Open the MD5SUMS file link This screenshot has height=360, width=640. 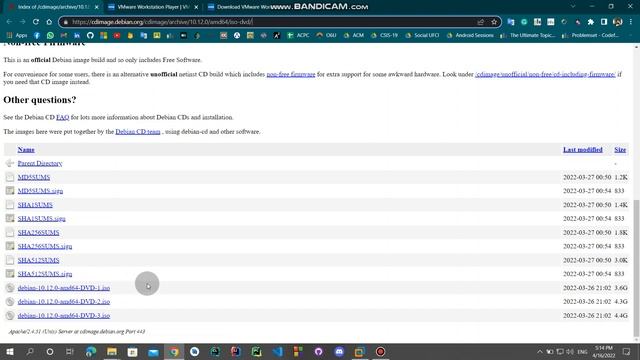tap(34, 177)
